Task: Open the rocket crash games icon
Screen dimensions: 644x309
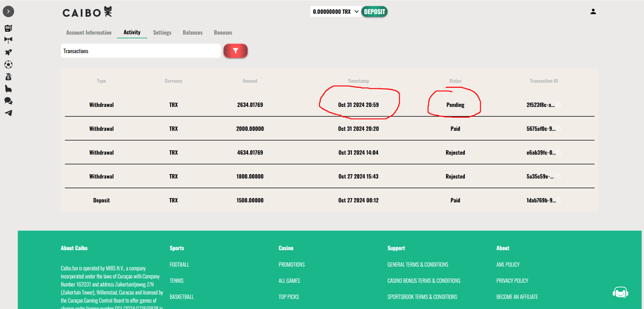Action: (x=8, y=52)
